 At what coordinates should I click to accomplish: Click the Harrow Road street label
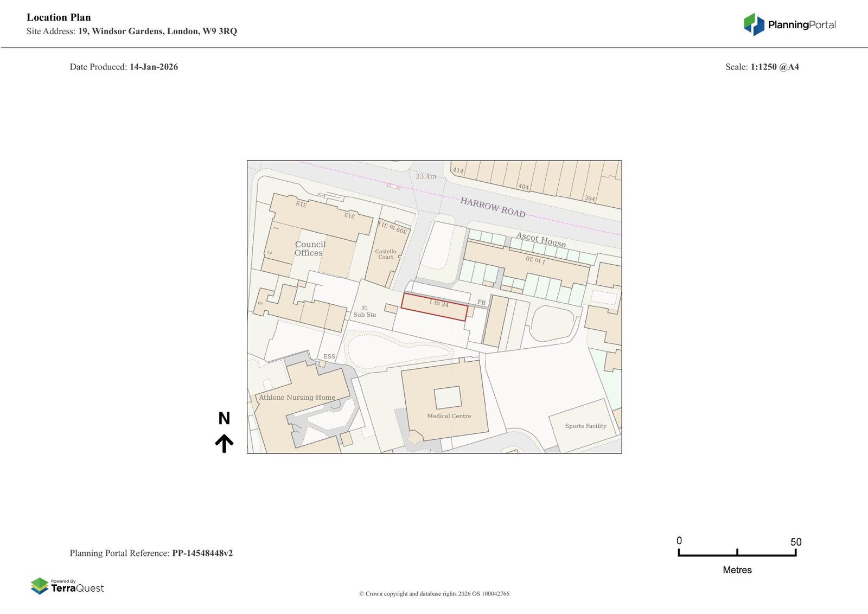(493, 207)
